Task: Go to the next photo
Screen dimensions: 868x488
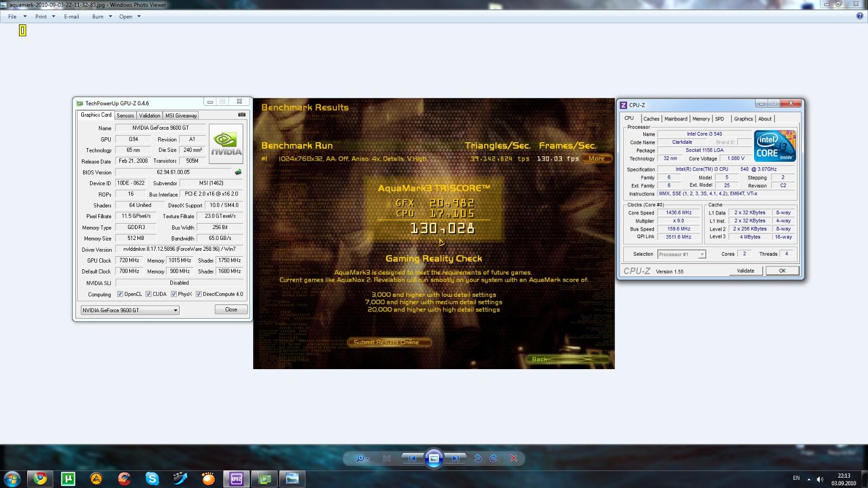Action: click(x=455, y=458)
